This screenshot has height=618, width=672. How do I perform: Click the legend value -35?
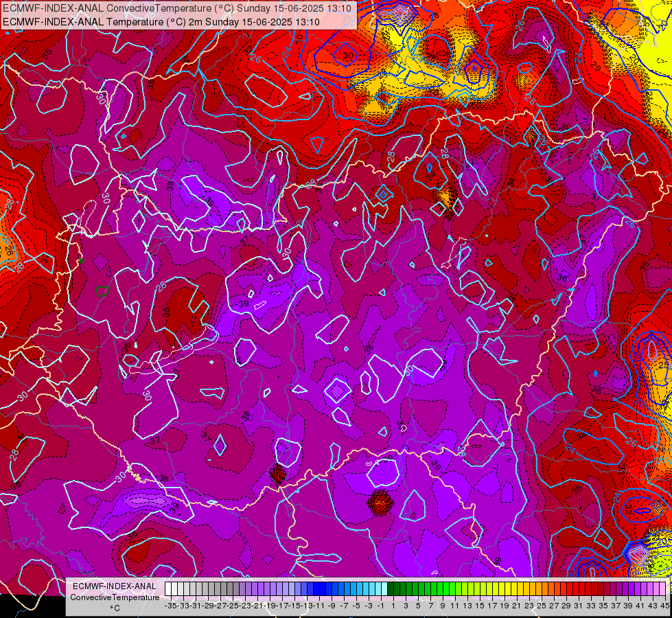170,606
